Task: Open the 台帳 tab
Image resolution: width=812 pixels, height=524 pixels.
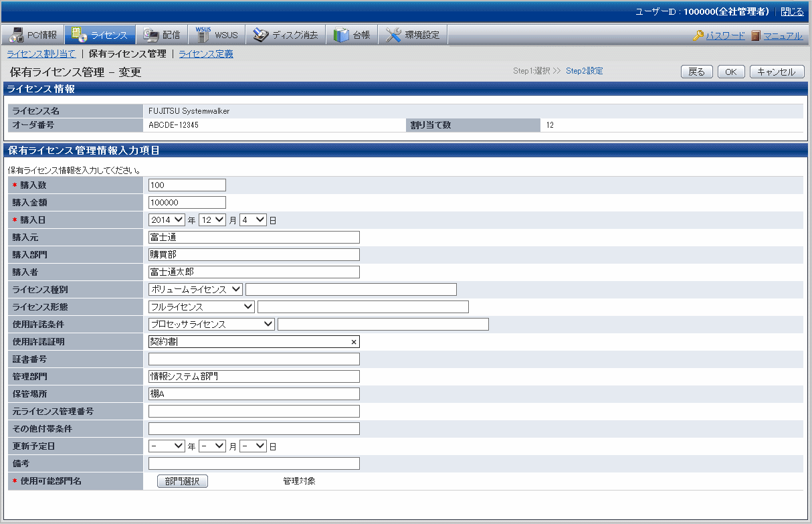Action: tap(352, 35)
